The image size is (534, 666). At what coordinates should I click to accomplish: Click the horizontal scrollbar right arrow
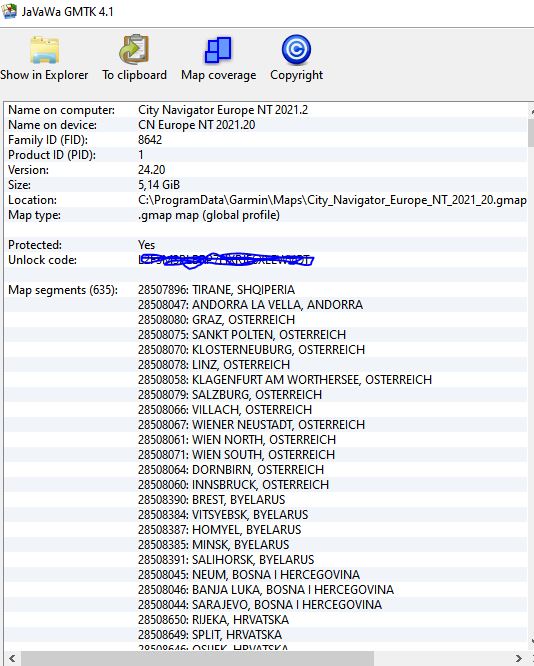coord(519,659)
